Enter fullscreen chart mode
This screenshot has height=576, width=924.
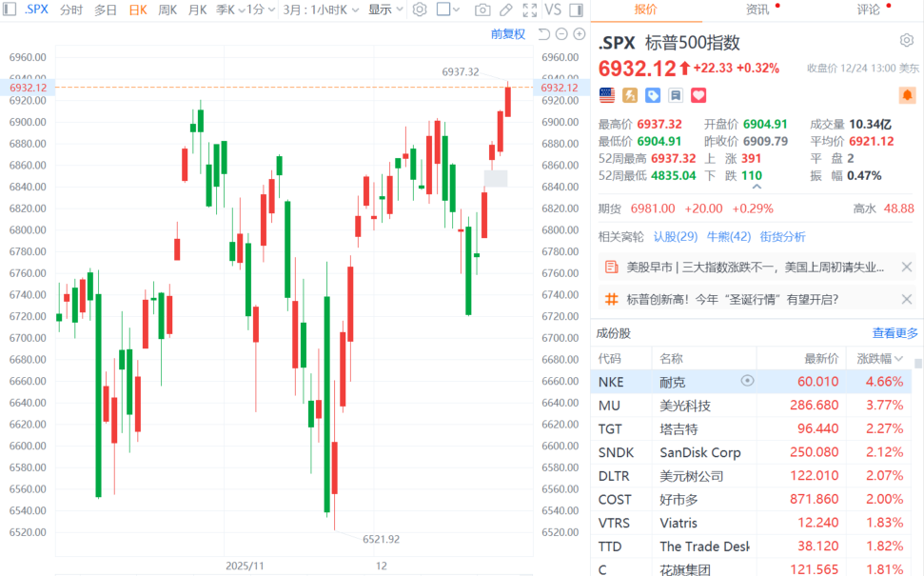tap(530, 10)
